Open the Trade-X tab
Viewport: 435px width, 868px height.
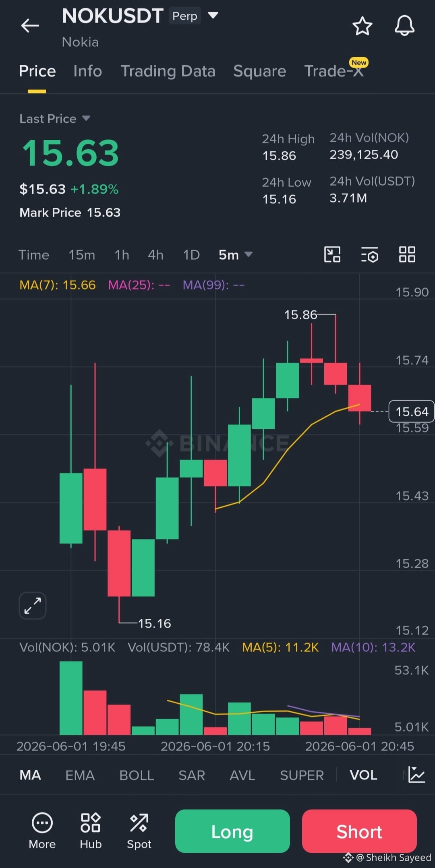[334, 71]
